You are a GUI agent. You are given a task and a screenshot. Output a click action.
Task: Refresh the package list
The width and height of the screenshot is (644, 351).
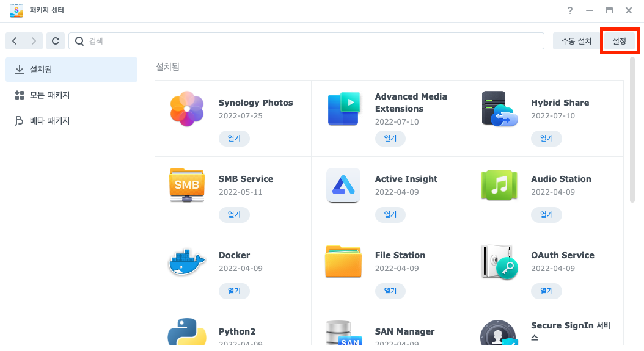click(x=56, y=41)
